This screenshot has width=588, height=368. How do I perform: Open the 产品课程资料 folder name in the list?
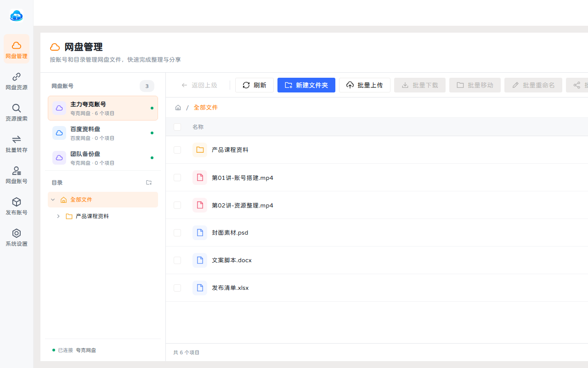coord(230,150)
